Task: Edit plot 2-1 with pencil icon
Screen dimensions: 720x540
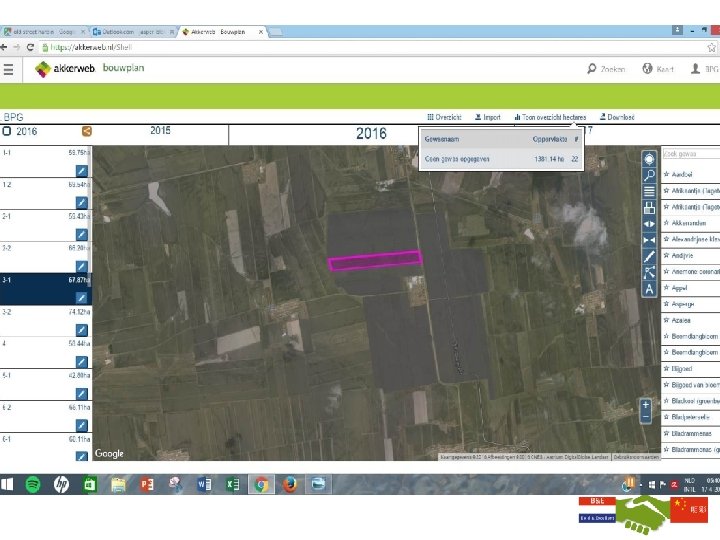Action: click(81, 235)
